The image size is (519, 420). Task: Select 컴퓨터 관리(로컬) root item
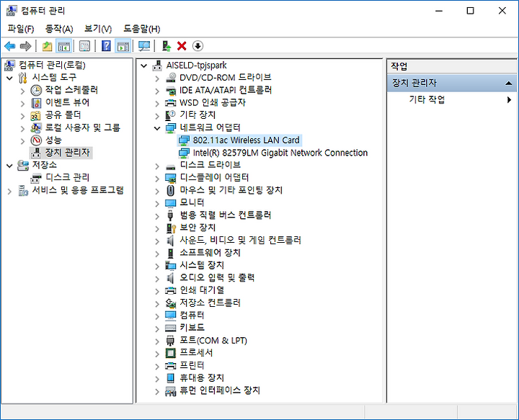coord(52,65)
